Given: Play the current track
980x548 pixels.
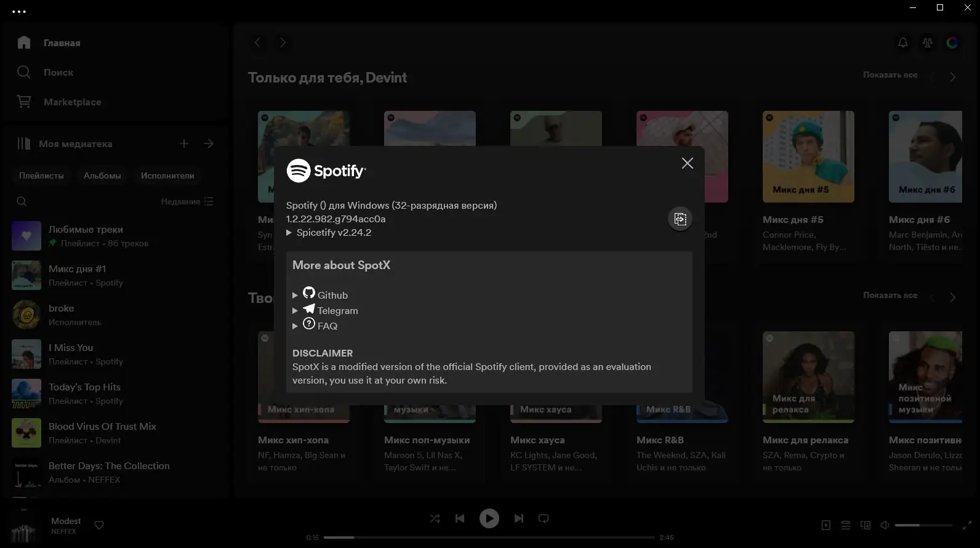Looking at the screenshot, I should [x=489, y=518].
